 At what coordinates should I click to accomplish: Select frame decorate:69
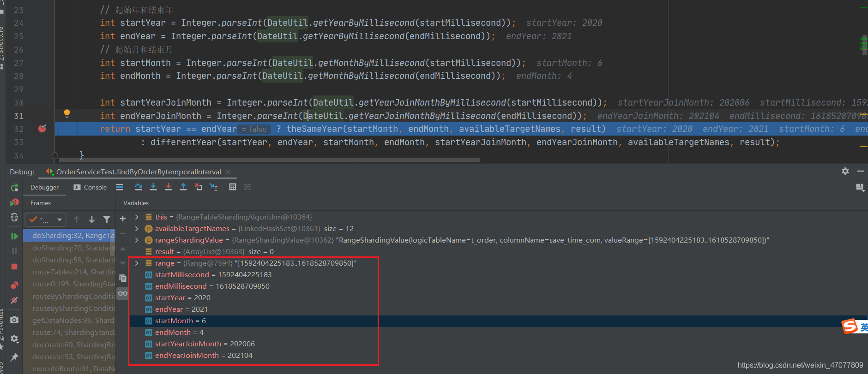tap(69, 344)
